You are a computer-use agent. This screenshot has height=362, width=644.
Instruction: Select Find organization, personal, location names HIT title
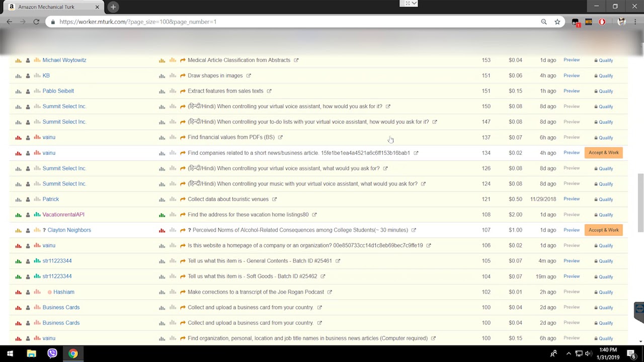(307, 338)
